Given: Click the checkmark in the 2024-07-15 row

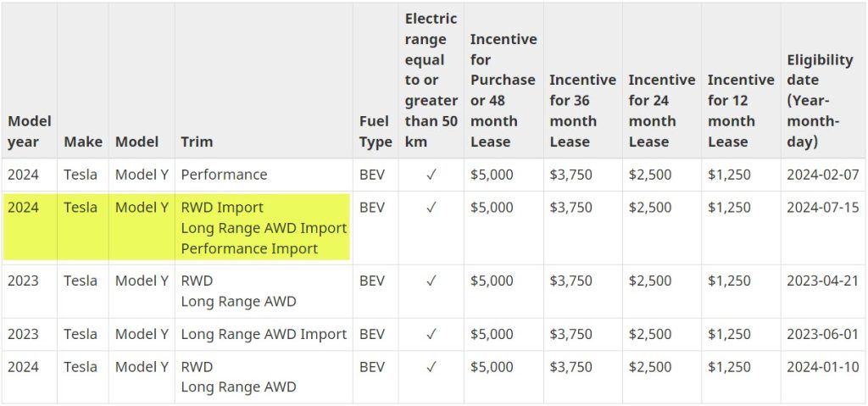Looking at the screenshot, I should (431, 208).
